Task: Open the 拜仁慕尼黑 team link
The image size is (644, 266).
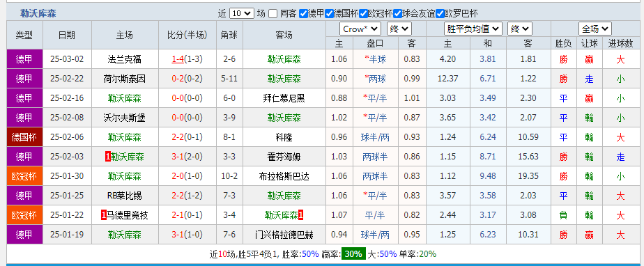Action: (x=284, y=98)
